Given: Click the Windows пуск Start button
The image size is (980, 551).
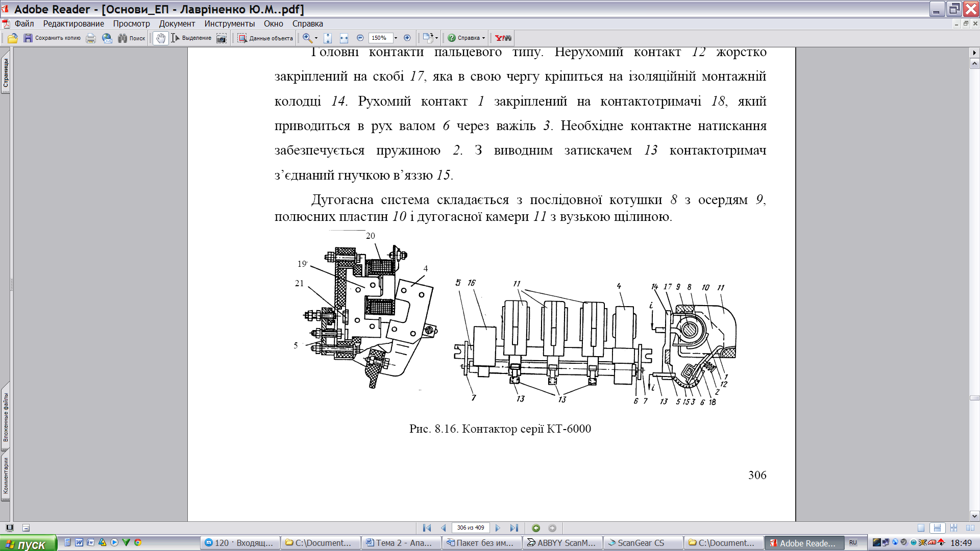Looking at the screenshot, I should tap(28, 543).
